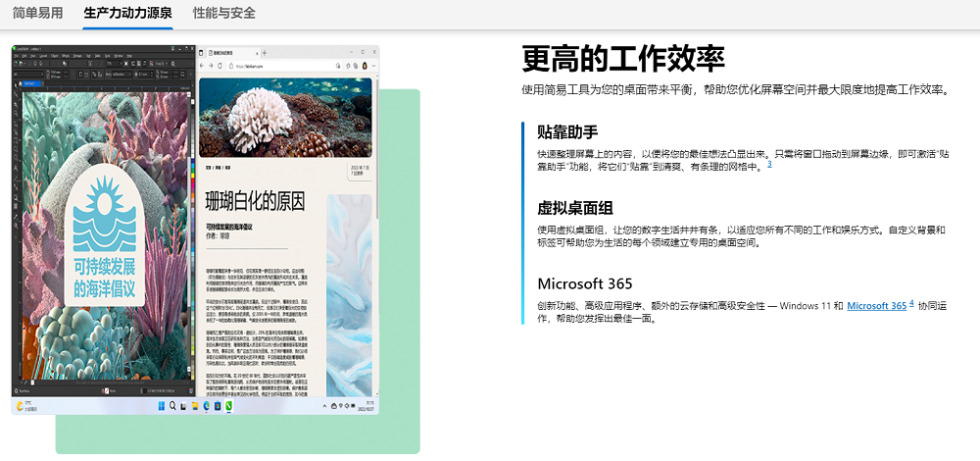Click the 珊瑚白化的原因 article title
980x461 pixels.
point(255,201)
